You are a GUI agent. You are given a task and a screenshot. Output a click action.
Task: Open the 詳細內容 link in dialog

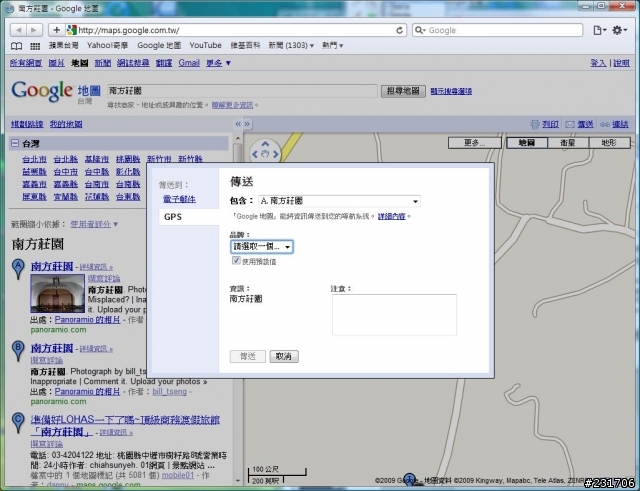(391, 216)
